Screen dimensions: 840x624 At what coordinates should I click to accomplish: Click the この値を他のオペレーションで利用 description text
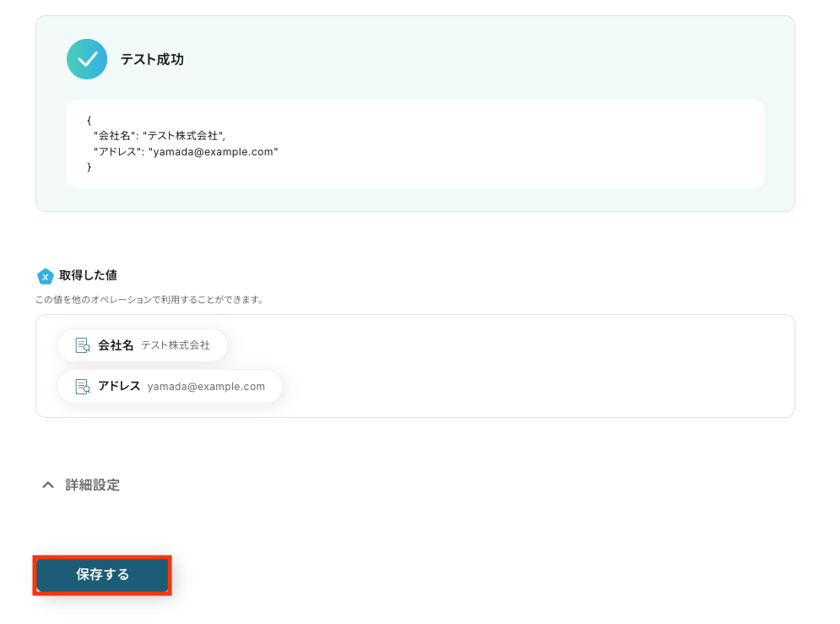(x=149, y=300)
